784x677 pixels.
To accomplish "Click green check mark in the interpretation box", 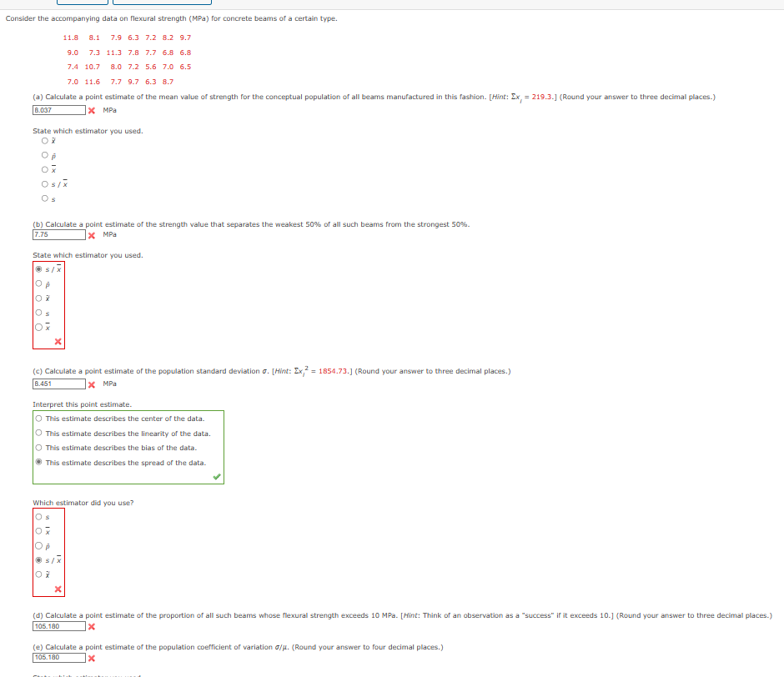I will [217, 477].
